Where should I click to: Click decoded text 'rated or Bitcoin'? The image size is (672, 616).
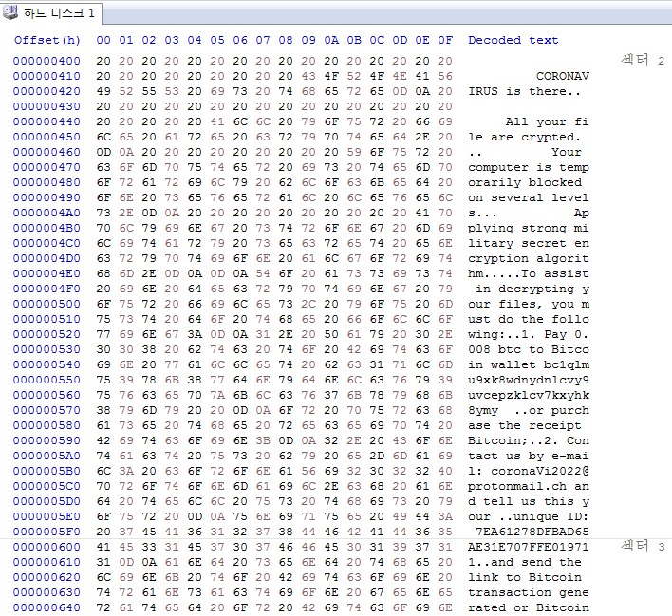click(x=529, y=607)
